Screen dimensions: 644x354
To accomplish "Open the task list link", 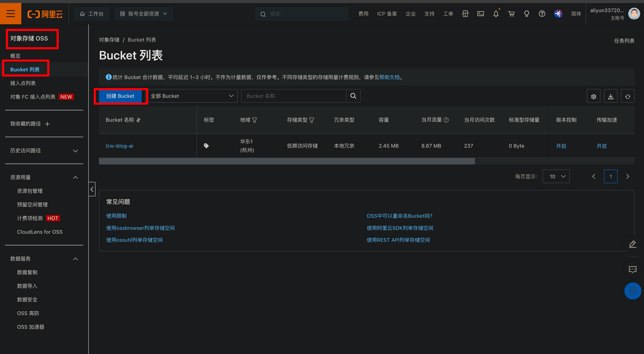I will tap(624, 41).
